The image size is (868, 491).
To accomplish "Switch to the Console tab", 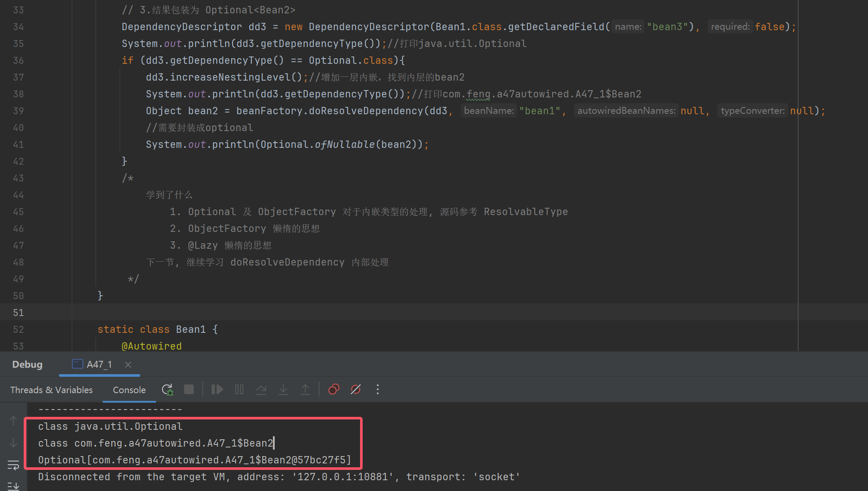I will pos(129,390).
